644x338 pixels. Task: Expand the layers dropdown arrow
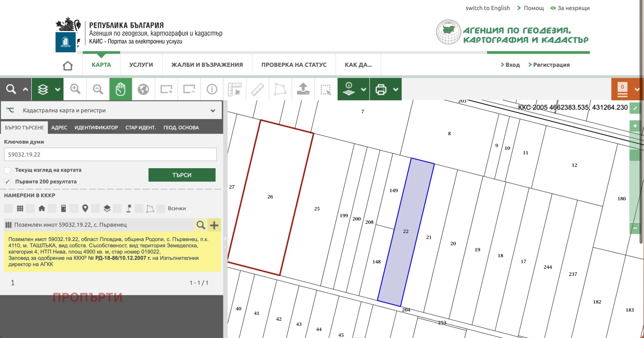[58, 89]
